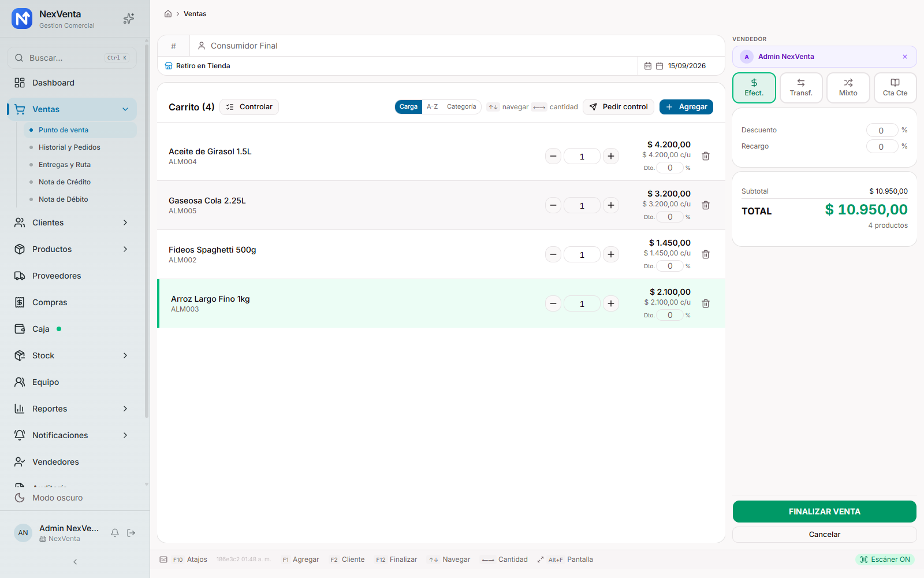Screen dimensions: 924x578
Task: Decrease Arroz Largo Fino quantity
Action: click(x=553, y=303)
